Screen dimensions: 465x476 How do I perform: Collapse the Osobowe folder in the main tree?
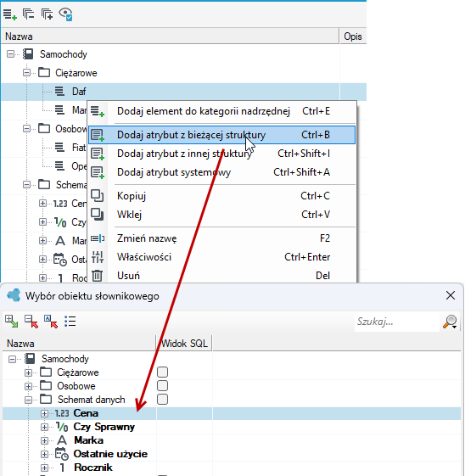click(26, 129)
